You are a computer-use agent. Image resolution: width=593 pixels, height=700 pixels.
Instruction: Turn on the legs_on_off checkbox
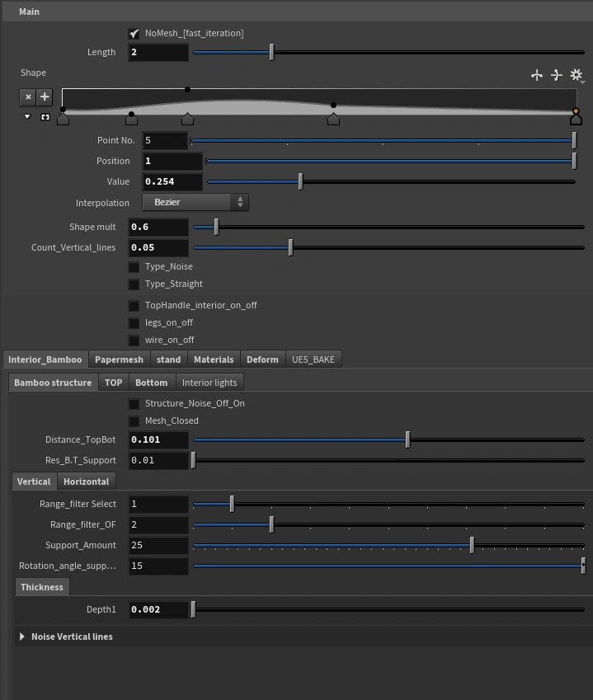click(x=134, y=323)
